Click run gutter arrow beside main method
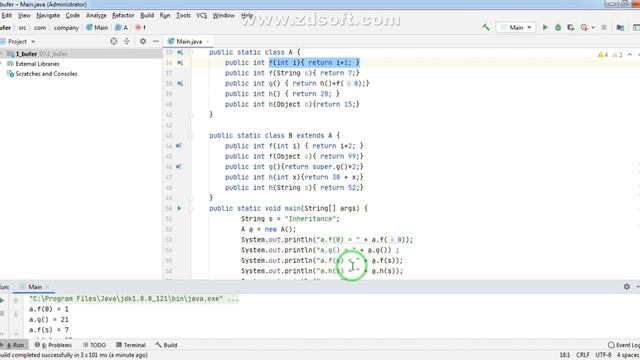 point(179,208)
